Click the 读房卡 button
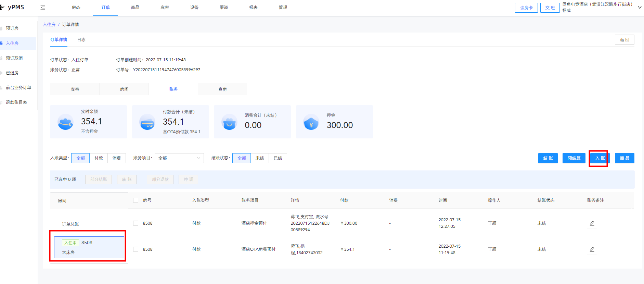This screenshot has height=284, width=644. click(x=526, y=8)
